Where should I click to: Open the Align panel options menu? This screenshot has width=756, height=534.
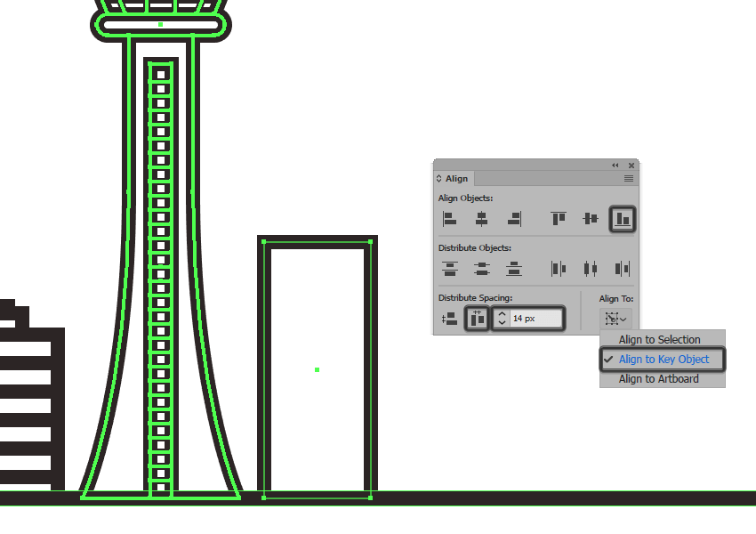point(629,179)
